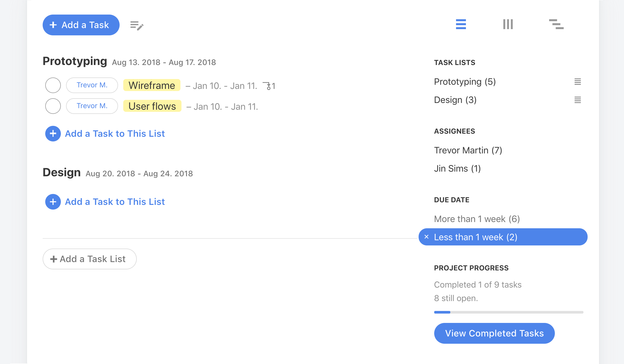Viewport: 624px width, 364px height.
Task: Click the Wireframe subtask count icon
Action: (269, 86)
